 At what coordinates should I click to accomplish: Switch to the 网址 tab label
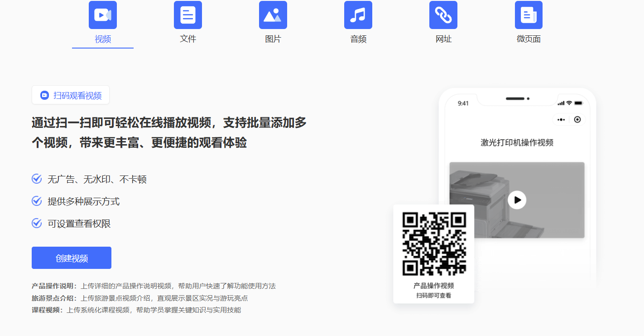point(443,39)
